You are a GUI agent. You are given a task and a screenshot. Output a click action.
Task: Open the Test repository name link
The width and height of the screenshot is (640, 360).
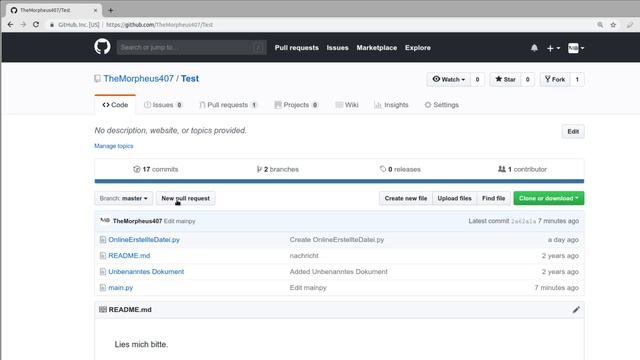pos(190,78)
